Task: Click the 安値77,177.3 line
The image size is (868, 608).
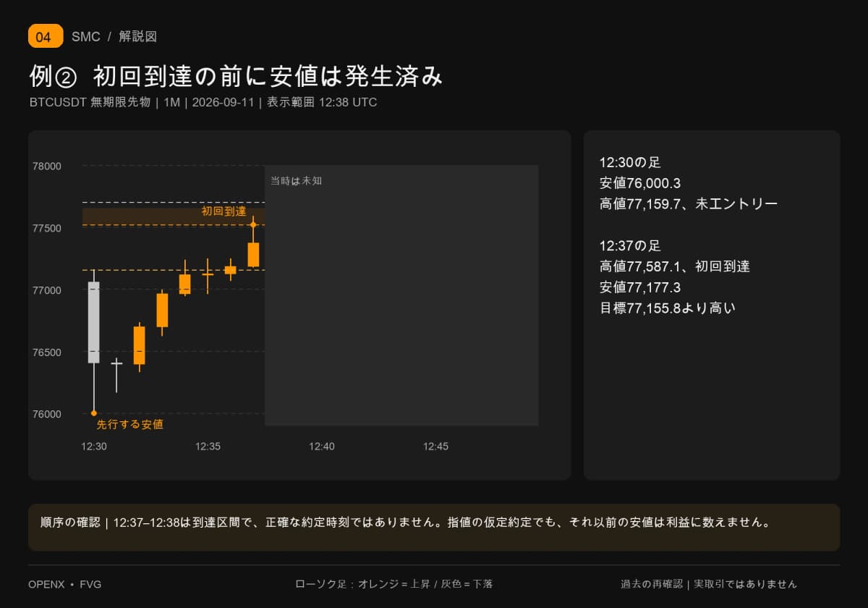Action: click(640, 287)
